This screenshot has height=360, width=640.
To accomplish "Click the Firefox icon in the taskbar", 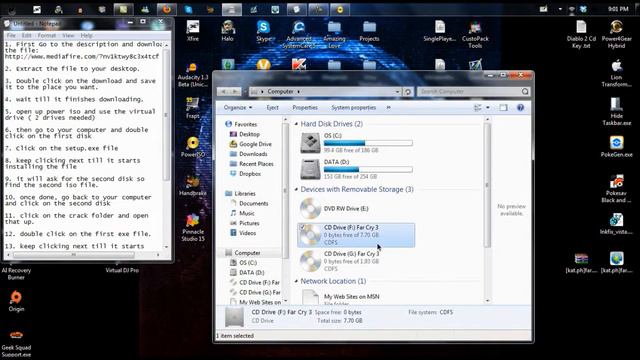I will click(167, 9).
